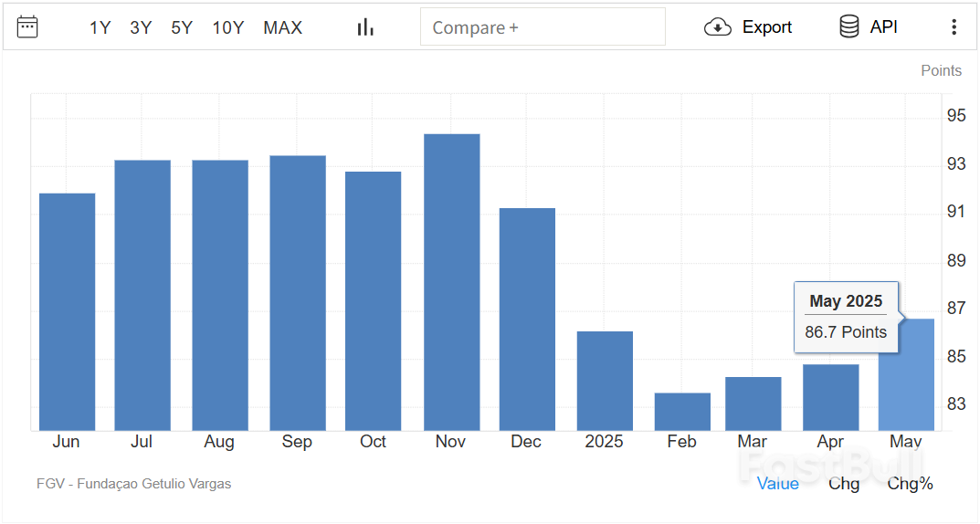
Task: Select the MAX time range
Action: click(x=282, y=27)
